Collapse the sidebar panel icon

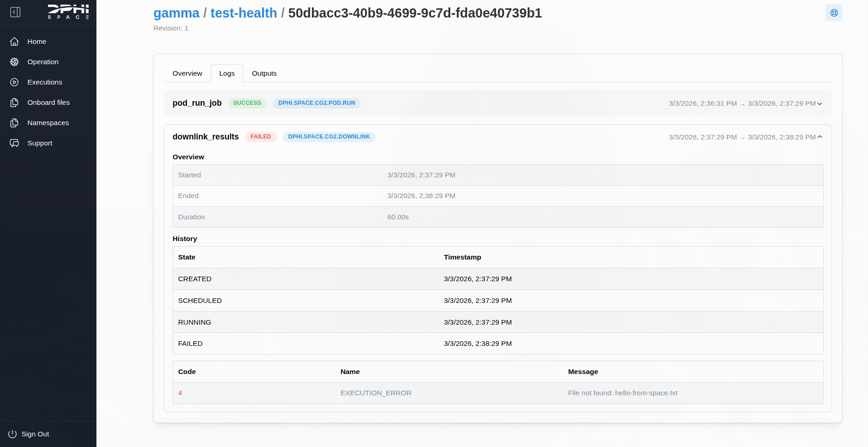pyautogui.click(x=15, y=12)
